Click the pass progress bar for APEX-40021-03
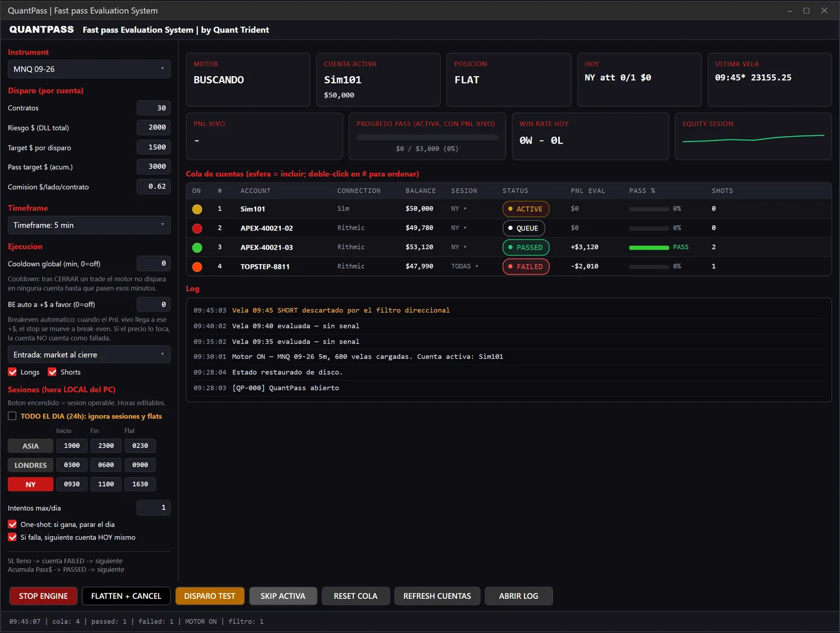Image resolution: width=840 pixels, height=633 pixels. coord(649,247)
